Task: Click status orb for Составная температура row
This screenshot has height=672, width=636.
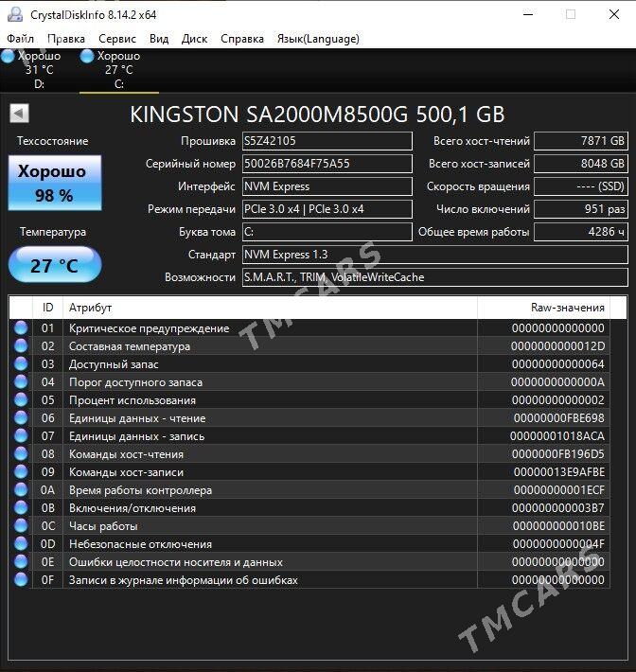Action: point(21,345)
